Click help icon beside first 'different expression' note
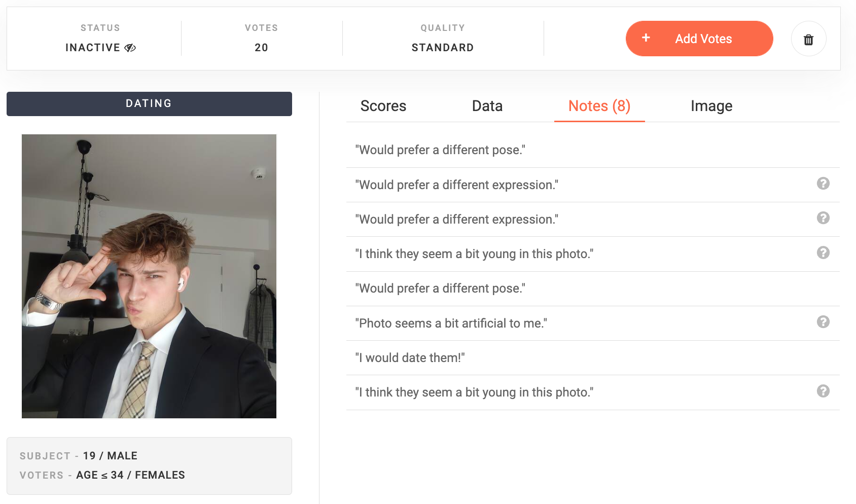856x504 pixels. 823,184
